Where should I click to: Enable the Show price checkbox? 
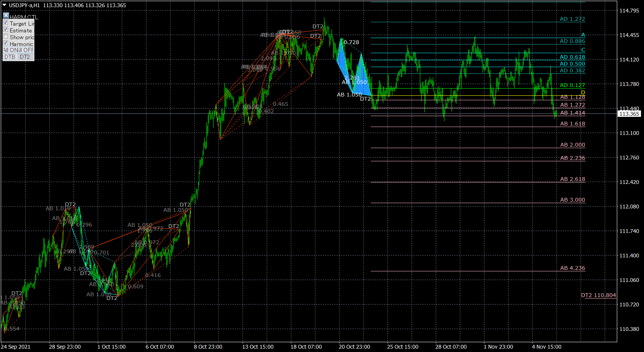(6, 37)
